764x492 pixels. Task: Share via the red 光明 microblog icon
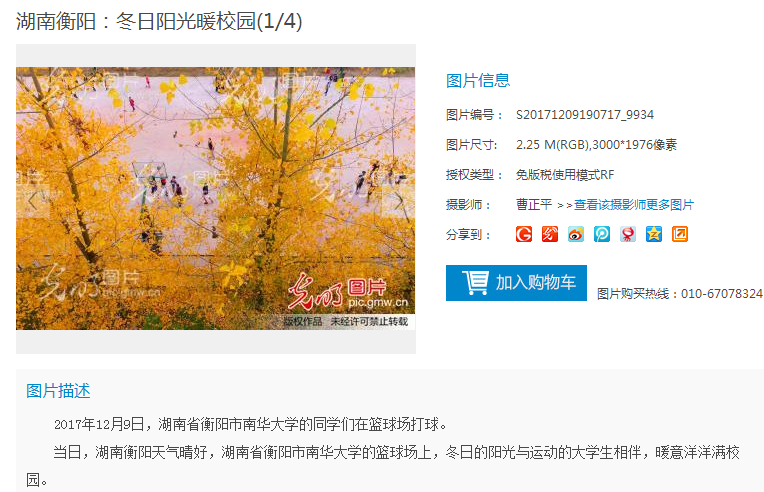point(550,234)
